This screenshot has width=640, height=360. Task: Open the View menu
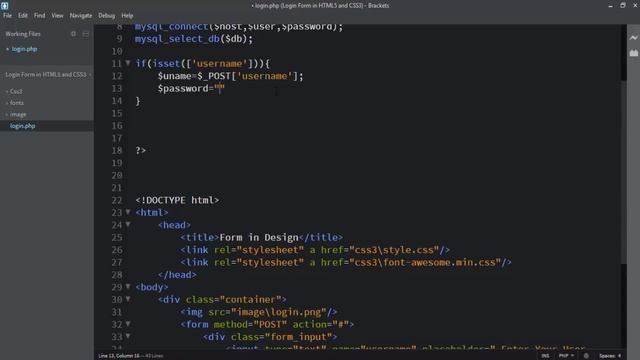57,16
